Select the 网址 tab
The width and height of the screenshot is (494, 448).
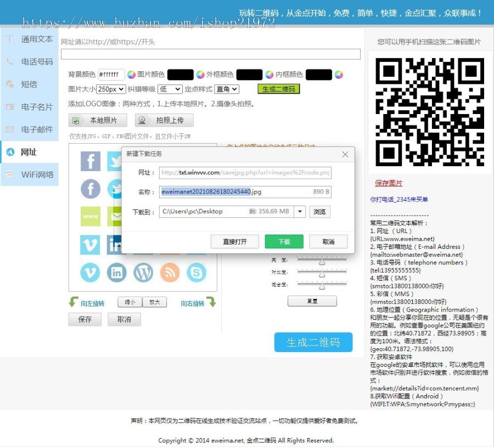click(29, 152)
